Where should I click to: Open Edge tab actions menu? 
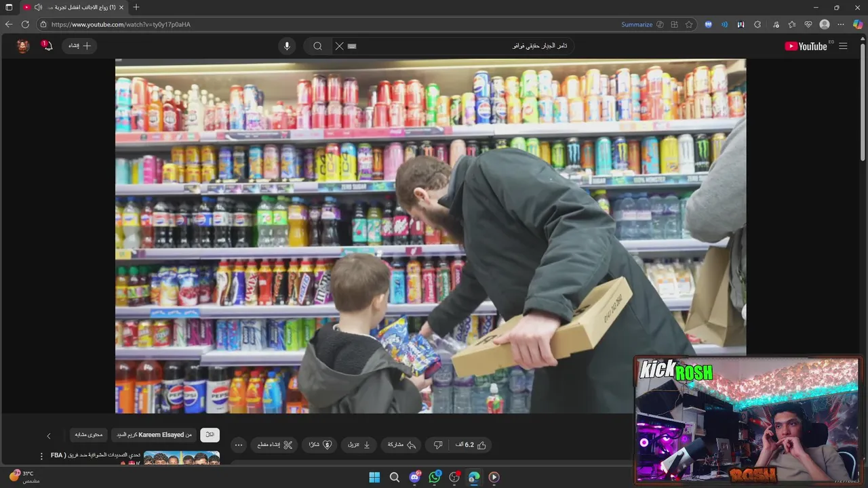click(9, 7)
